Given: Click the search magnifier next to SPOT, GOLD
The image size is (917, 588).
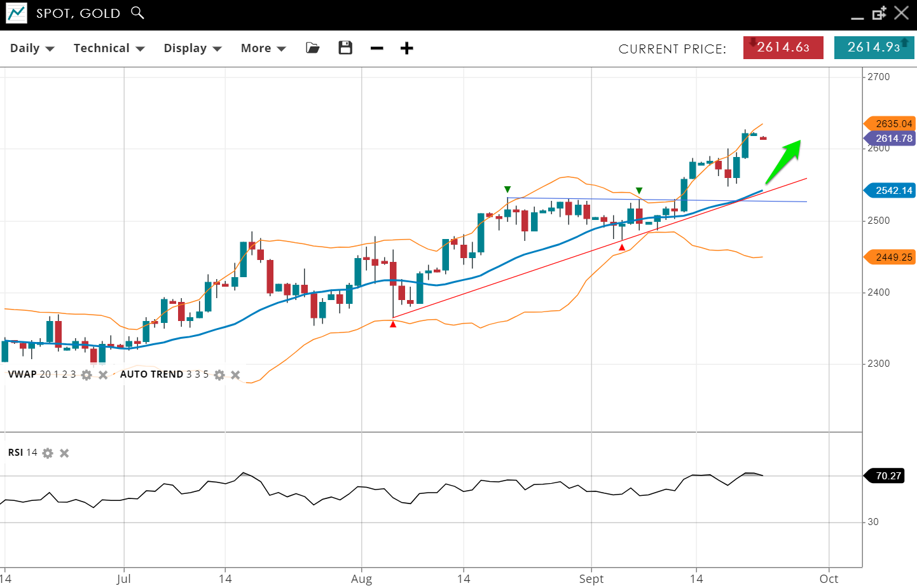Looking at the screenshot, I should [137, 13].
